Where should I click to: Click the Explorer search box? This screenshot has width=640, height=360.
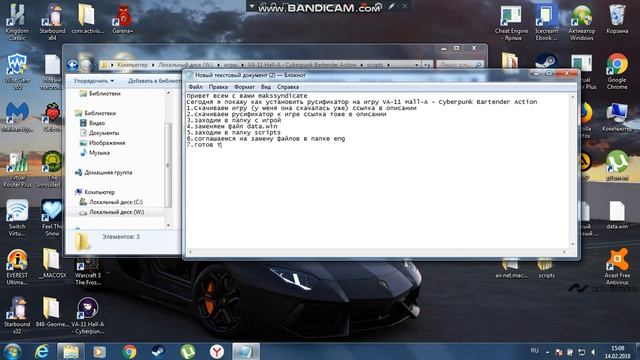(x=460, y=65)
